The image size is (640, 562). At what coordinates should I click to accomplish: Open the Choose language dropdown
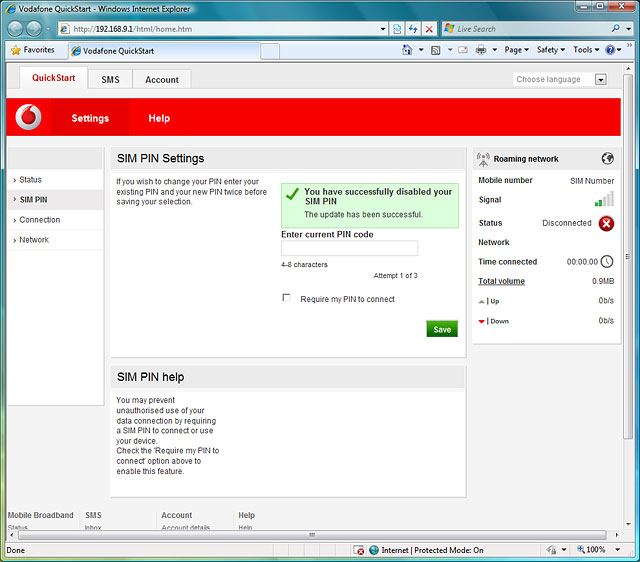click(600, 79)
